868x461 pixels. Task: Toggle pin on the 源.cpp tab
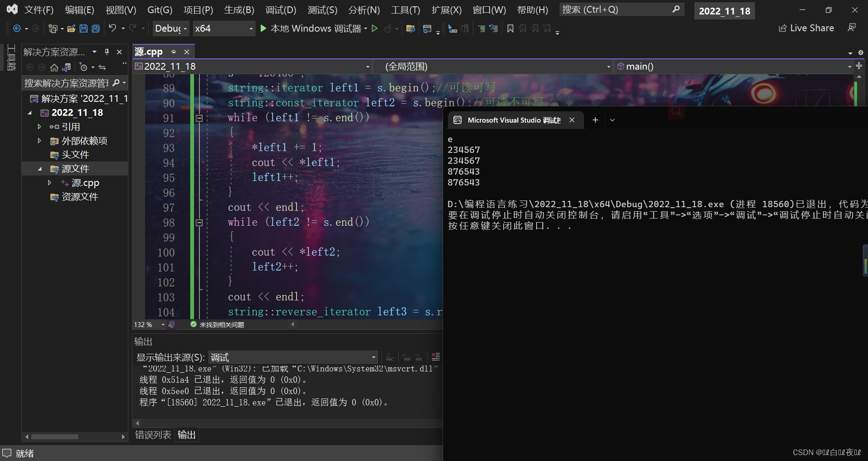pyautogui.click(x=173, y=52)
